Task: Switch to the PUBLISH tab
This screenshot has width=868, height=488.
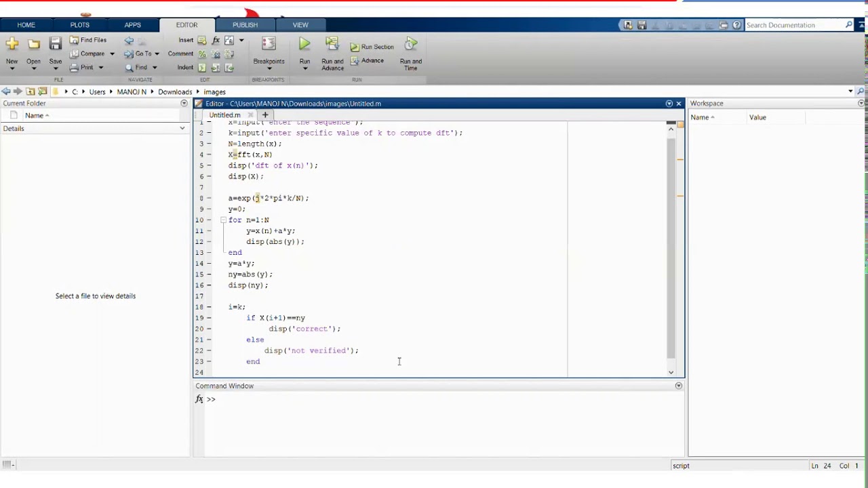Action: tap(245, 25)
